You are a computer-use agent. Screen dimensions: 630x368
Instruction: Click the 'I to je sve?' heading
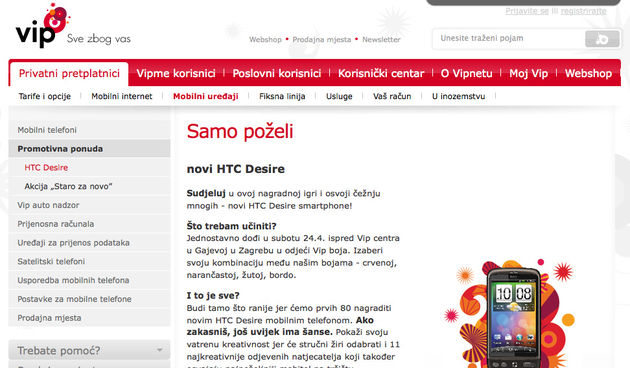(x=213, y=296)
